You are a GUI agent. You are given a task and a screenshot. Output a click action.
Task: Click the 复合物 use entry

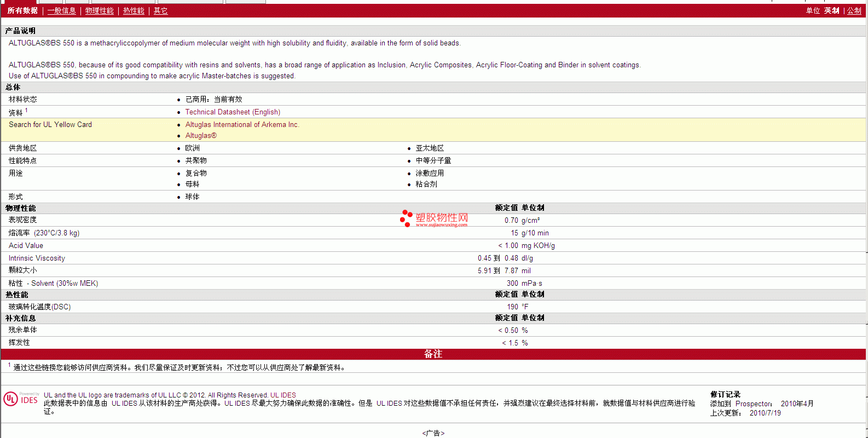pyautogui.click(x=196, y=173)
